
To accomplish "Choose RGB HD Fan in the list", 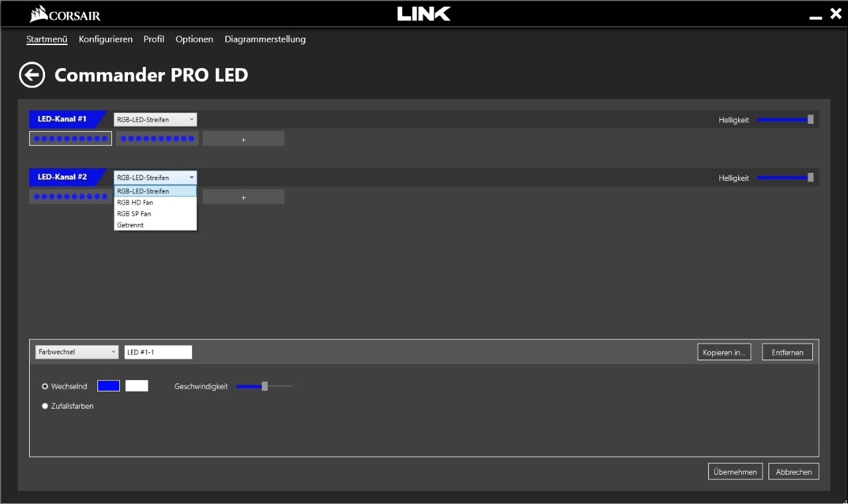I will point(155,203).
